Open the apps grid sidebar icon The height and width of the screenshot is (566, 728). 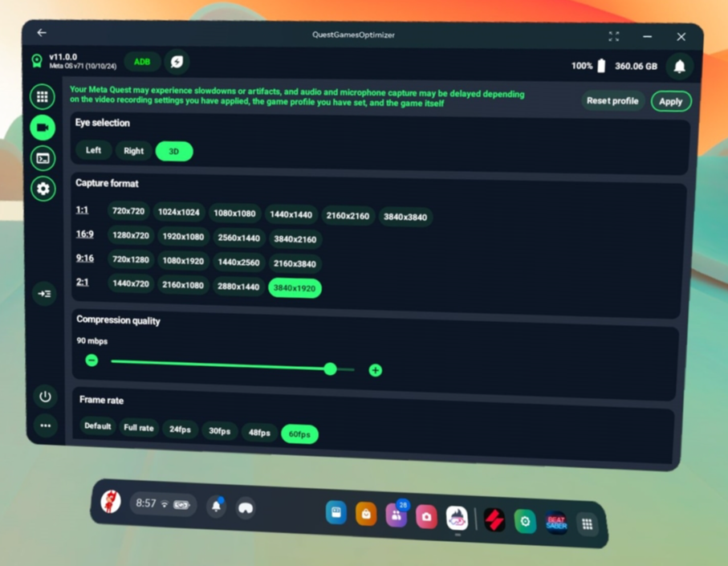(x=43, y=96)
